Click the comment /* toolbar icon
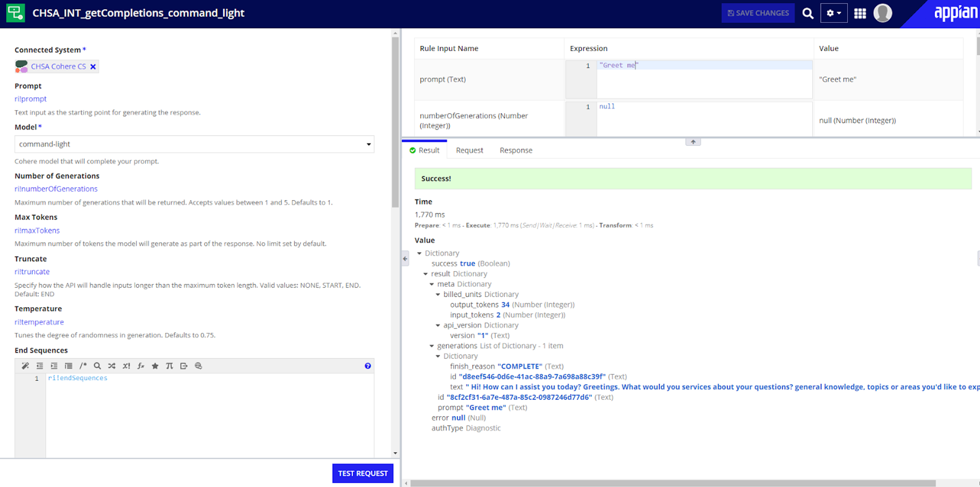 83,366
